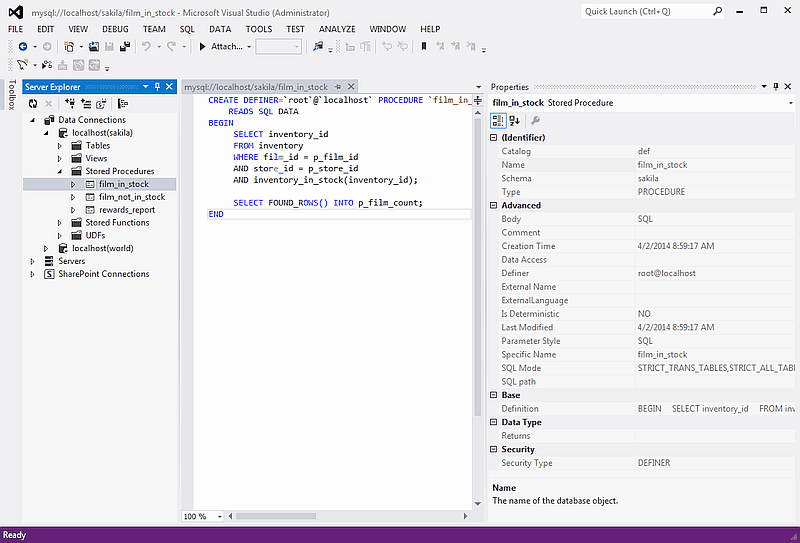
Task: Expand the localhost(world) connection
Action: click(x=47, y=249)
